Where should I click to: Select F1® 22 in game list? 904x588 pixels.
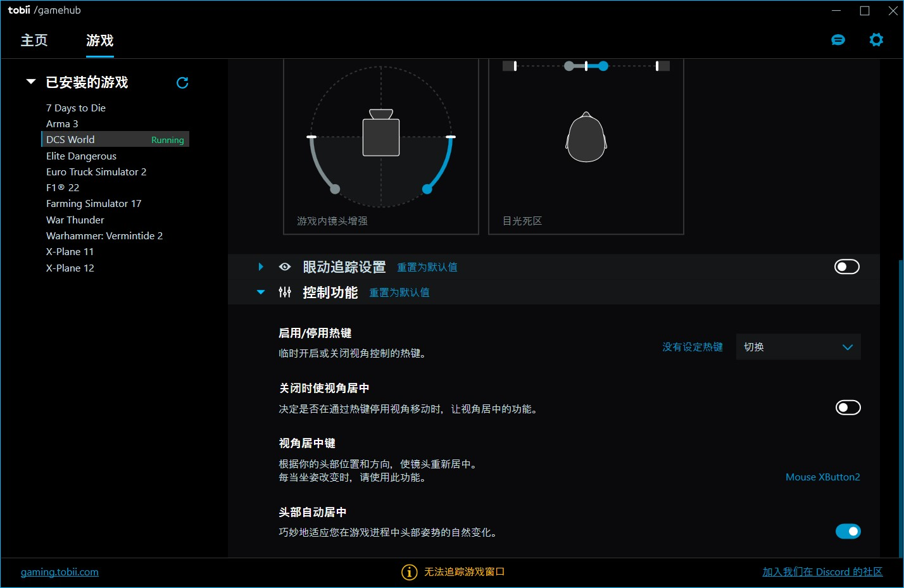tap(63, 188)
